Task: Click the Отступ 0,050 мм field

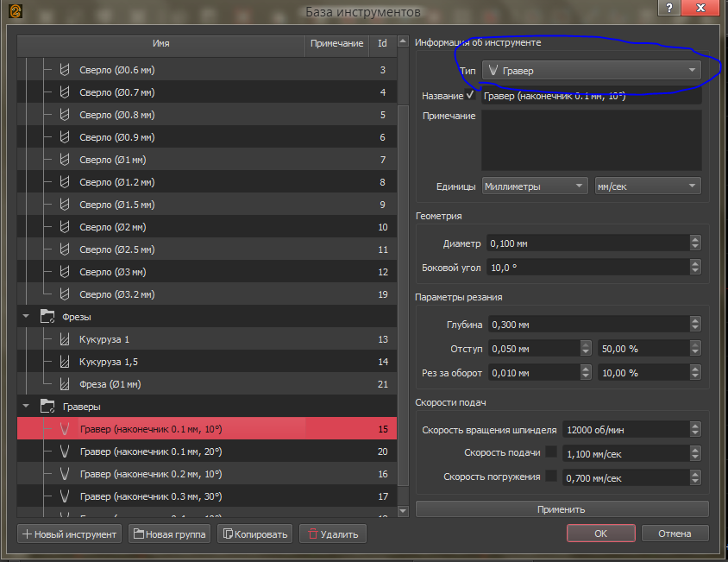Action: 535,348
